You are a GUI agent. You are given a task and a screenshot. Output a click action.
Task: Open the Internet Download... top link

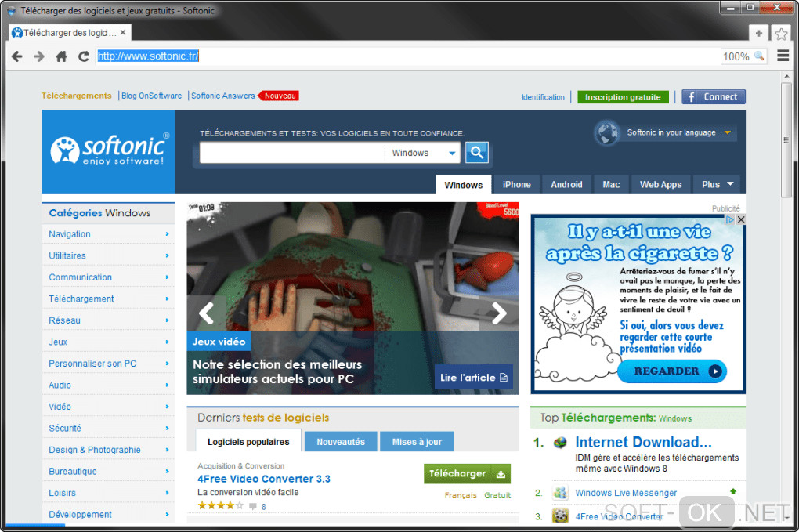pos(644,442)
